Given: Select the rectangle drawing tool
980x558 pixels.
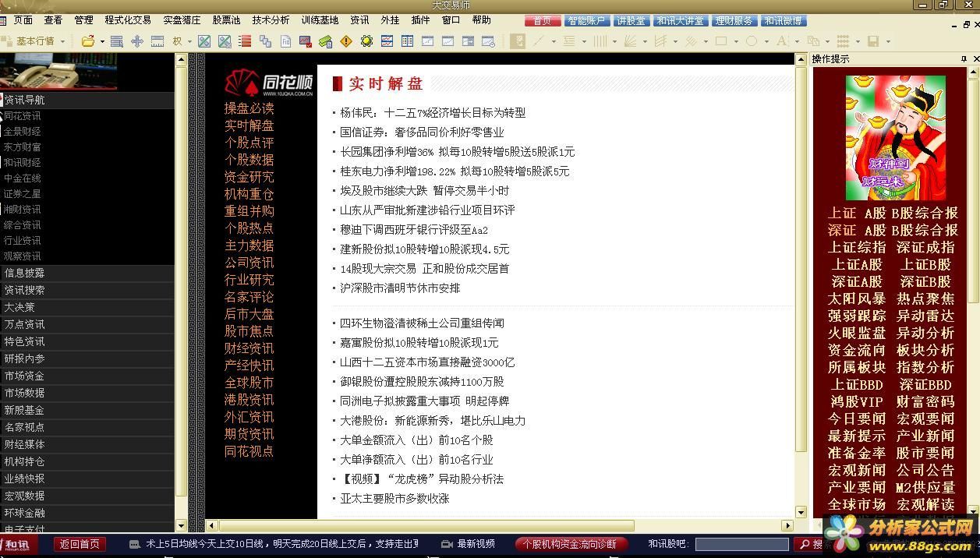Looking at the screenshot, I should [x=721, y=41].
